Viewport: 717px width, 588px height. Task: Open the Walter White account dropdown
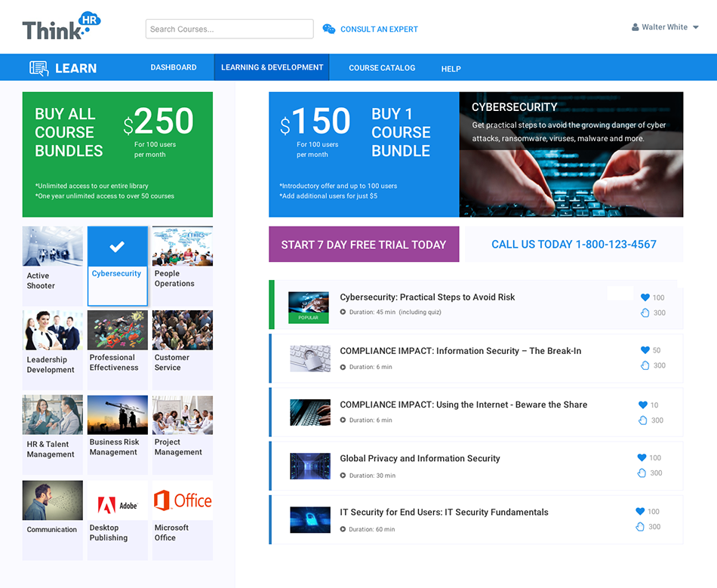695,27
